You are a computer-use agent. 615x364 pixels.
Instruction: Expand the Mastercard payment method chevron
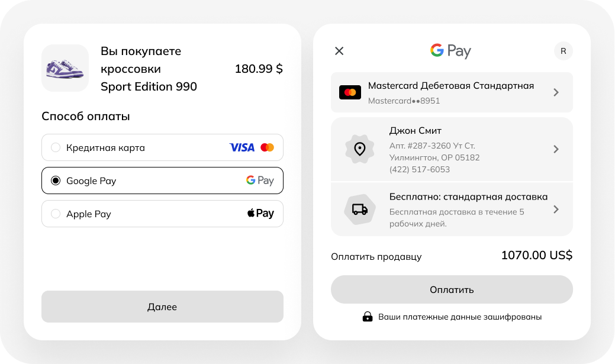(556, 92)
